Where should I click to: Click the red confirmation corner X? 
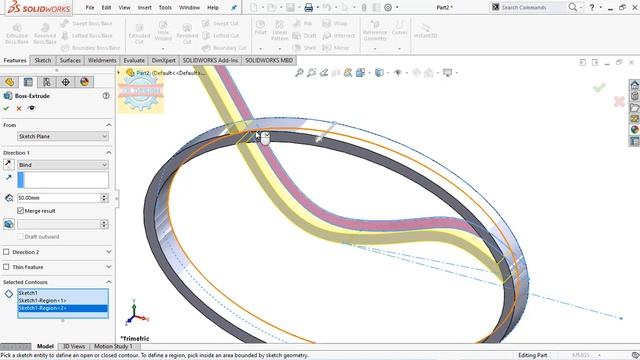point(619,102)
